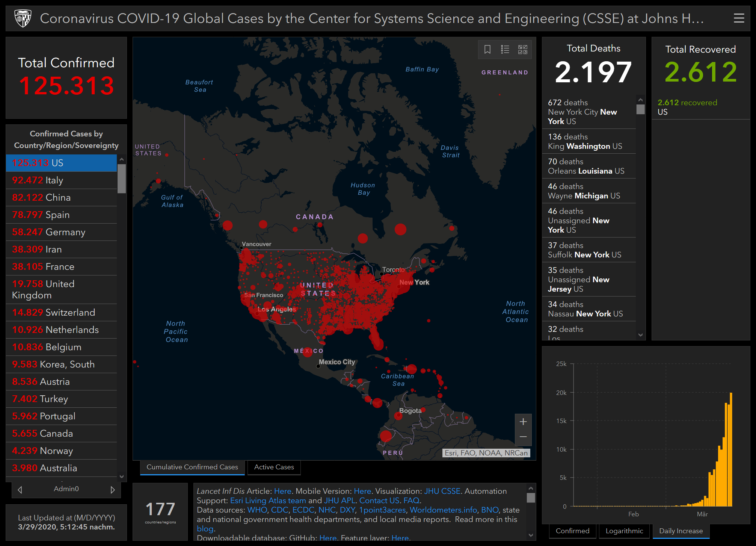This screenshot has height=546, width=756.
Task: Click the tallest bar in daily increase chart
Action: 731,449
